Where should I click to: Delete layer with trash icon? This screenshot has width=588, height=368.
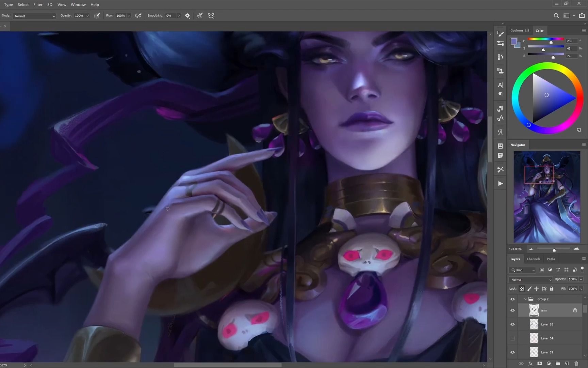pyautogui.click(x=576, y=364)
